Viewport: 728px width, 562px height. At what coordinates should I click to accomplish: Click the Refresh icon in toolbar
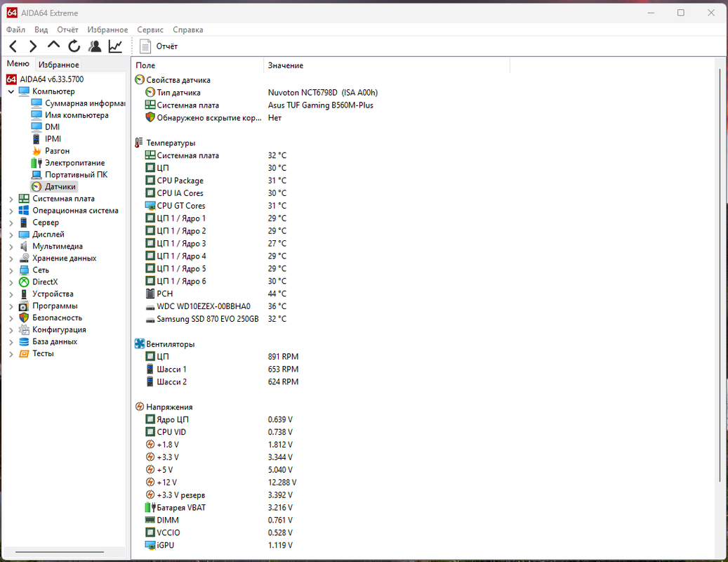click(x=74, y=46)
